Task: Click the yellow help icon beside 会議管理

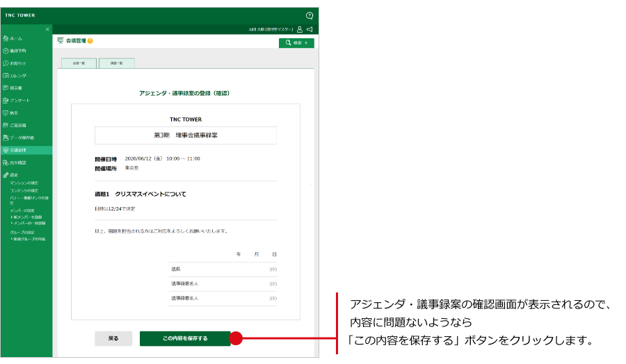Action: (90, 41)
